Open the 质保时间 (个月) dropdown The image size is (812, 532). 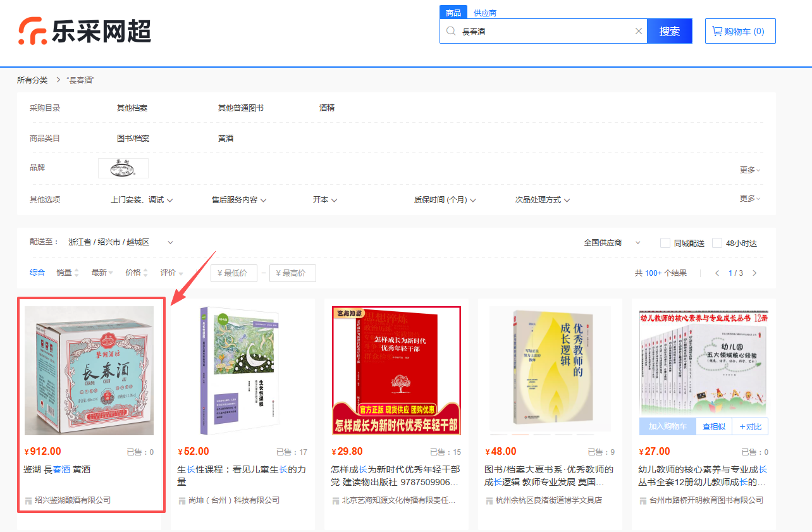coord(445,200)
